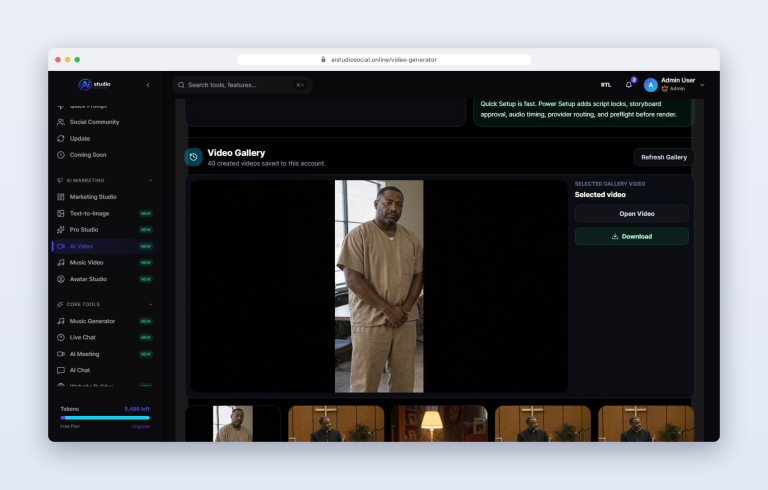Click the AI MARKETING section header
The width and height of the screenshot is (768, 490).
coord(85,180)
